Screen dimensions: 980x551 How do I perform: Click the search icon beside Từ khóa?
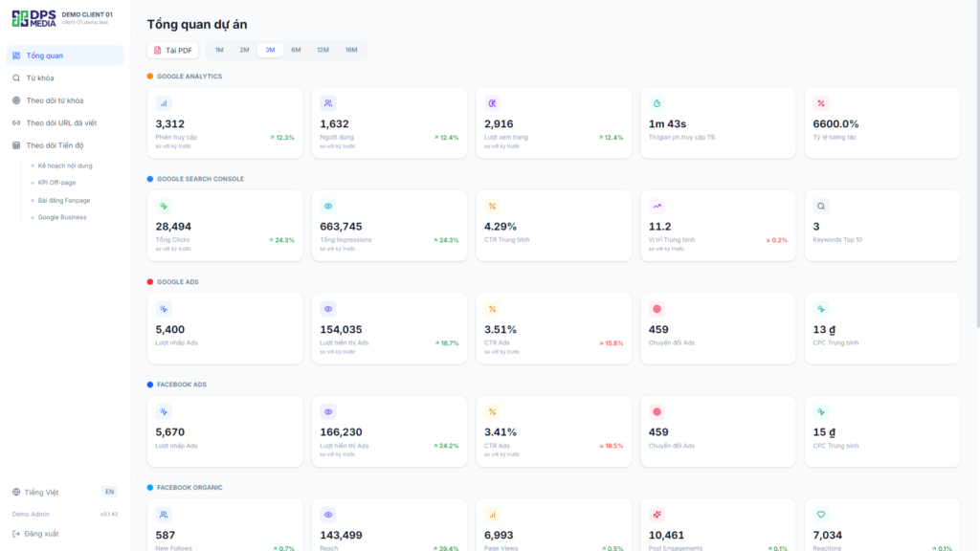[x=16, y=78]
